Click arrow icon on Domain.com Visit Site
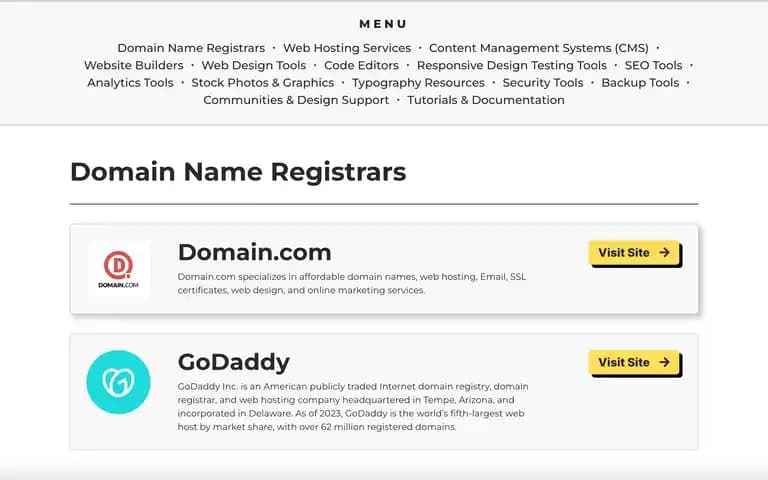This screenshot has height=480, width=768. click(664, 252)
